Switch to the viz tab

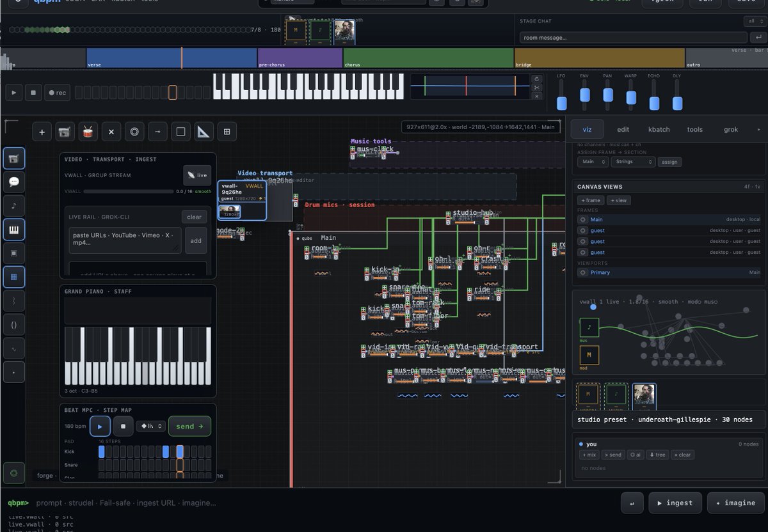[x=588, y=129]
